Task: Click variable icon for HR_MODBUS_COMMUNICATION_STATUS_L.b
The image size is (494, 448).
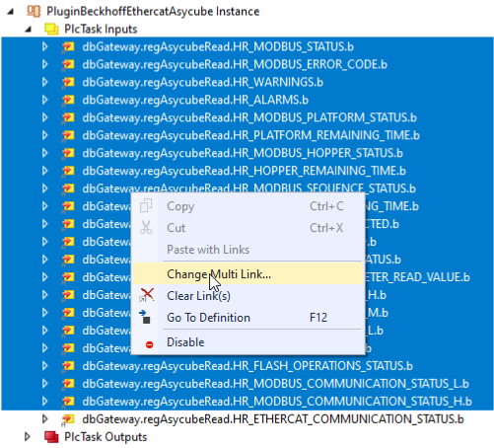Action: click(x=68, y=384)
